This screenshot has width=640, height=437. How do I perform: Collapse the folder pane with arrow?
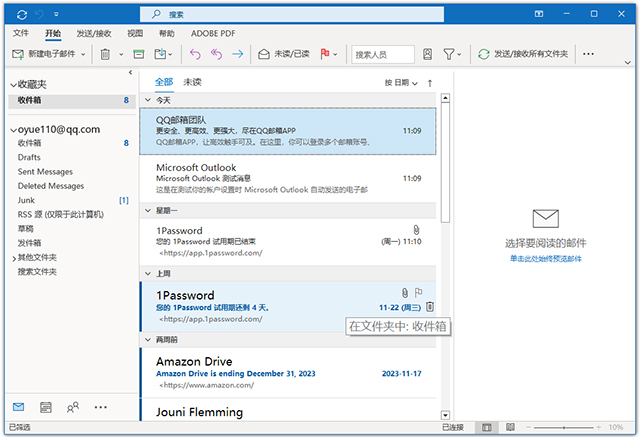point(130,72)
